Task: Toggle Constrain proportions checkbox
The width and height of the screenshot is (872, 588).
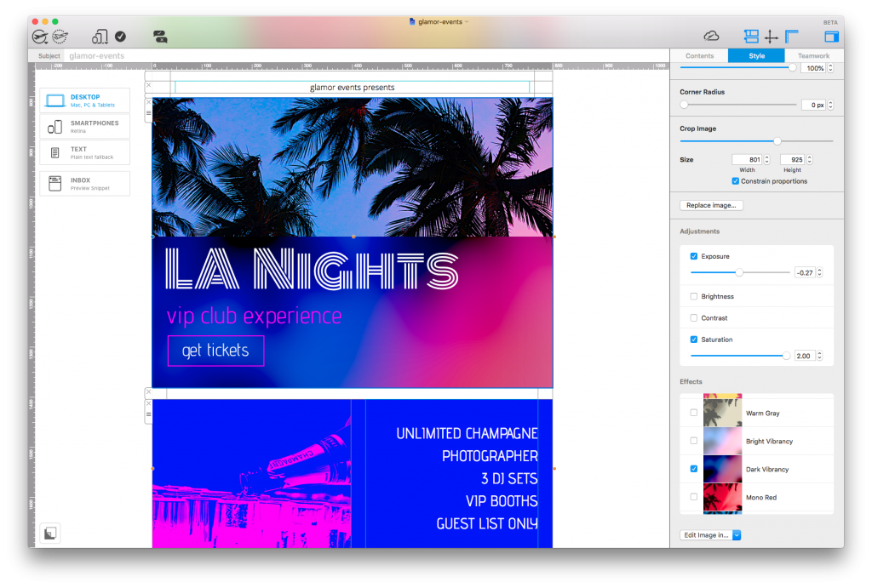Action: click(735, 181)
